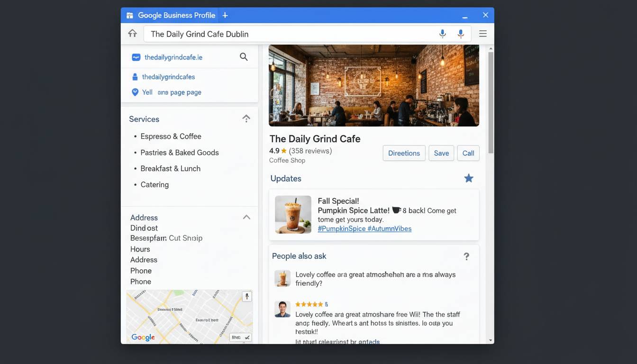Click the Call button
The image size is (637, 364).
(x=468, y=153)
